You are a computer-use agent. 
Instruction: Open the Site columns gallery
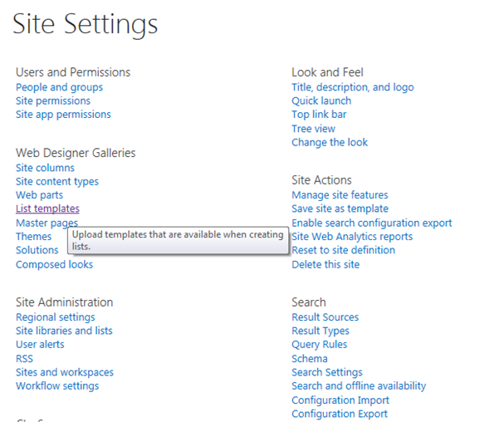pos(45,168)
